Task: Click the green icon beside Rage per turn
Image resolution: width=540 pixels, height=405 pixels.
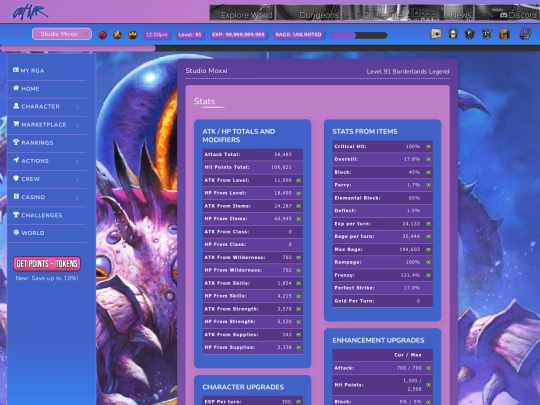Action: pyautogui.click(x=428, y=237)
